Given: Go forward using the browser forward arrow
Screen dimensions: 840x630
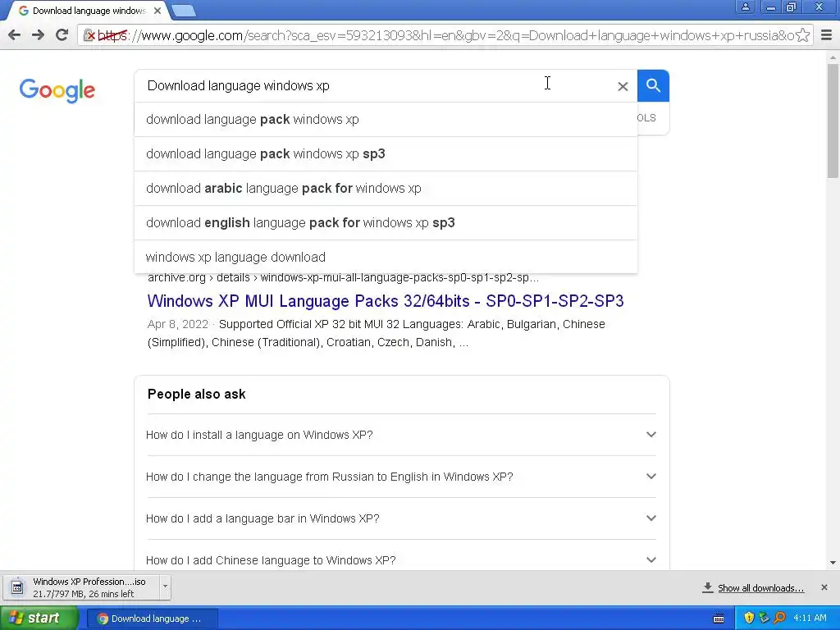Looking at the screenshot, I should coord(38,35).
